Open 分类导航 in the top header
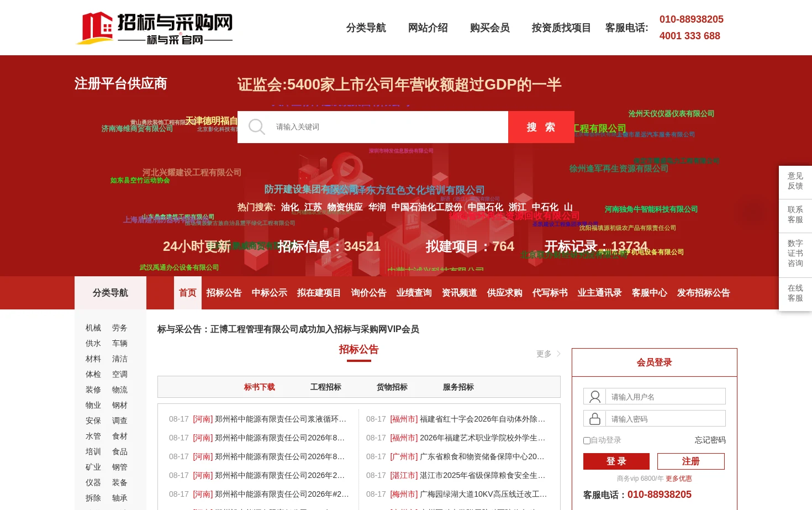This screenshot has height=510, width=812. point(366,28)
